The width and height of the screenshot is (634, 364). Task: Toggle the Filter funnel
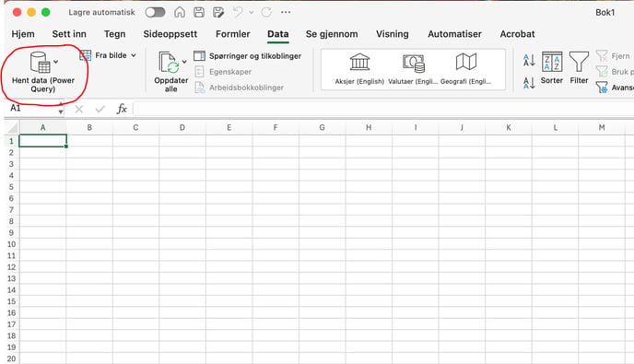coord(579,68)
